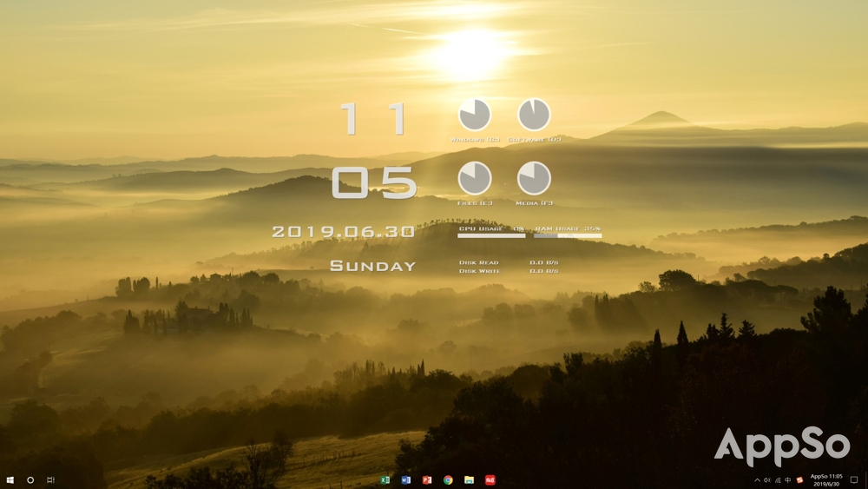The height and width of the screenshot is (489, 868).
Task: Open the network tray icon
Action: point(778,479)
